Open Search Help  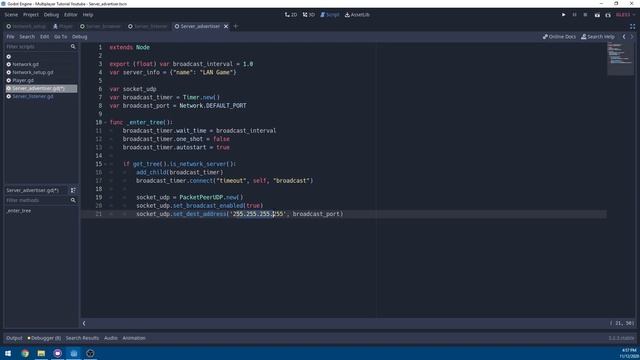click(x=598, y=37)
